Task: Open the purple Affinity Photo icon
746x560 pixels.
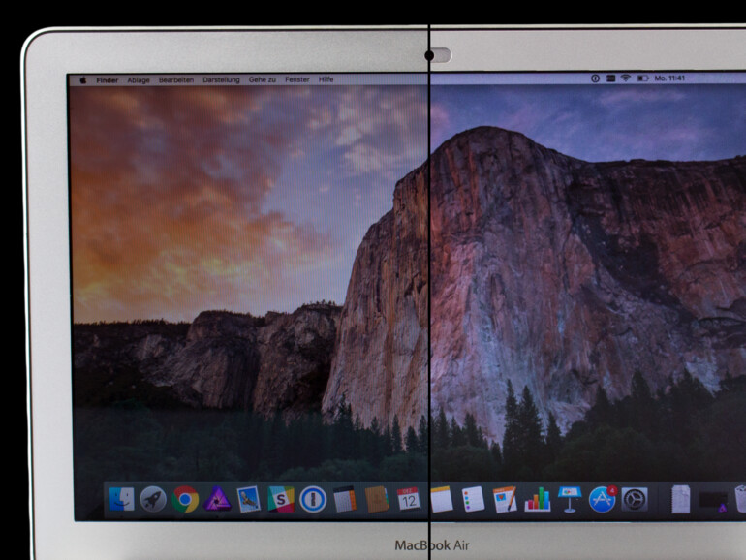Action: pyautogui.click(x=217, y=499)
